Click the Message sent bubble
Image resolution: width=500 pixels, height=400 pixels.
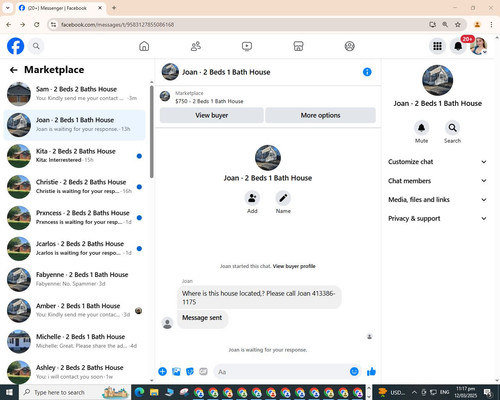click(x=202, y=318)
